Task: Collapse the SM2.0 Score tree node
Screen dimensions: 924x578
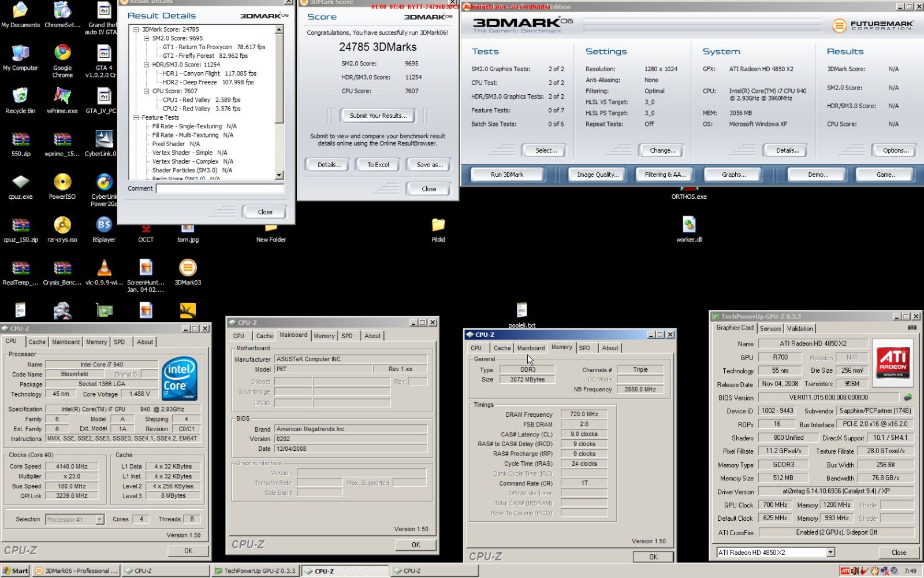Action: click(147, 38)
